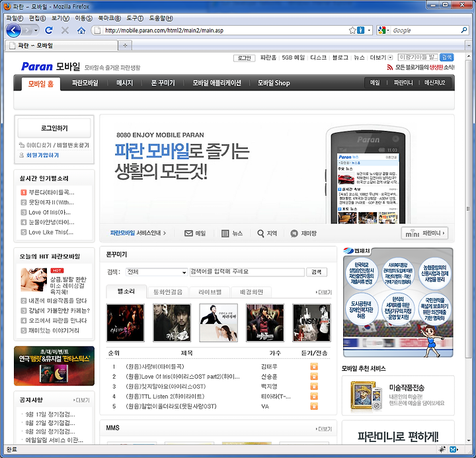Click the 로그인하기 button
476x458 pixels.
click(x=54, y=128)
